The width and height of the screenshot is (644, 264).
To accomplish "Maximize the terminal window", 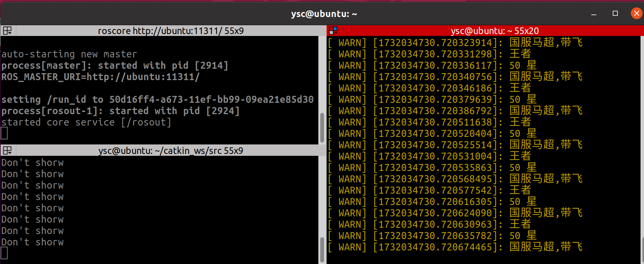I will click(x=615, y=14).
